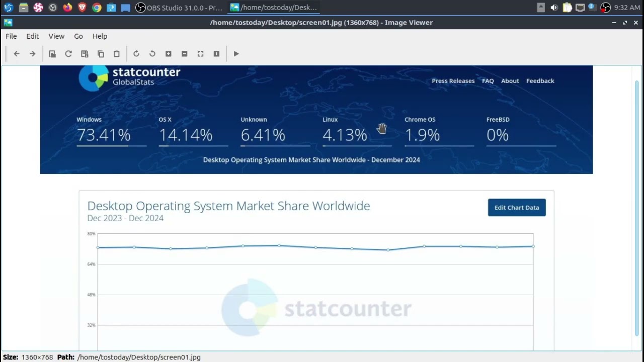Click the Press Releases link in the image
The width and height of the screenshot is (644, 362).
point(453,81)
